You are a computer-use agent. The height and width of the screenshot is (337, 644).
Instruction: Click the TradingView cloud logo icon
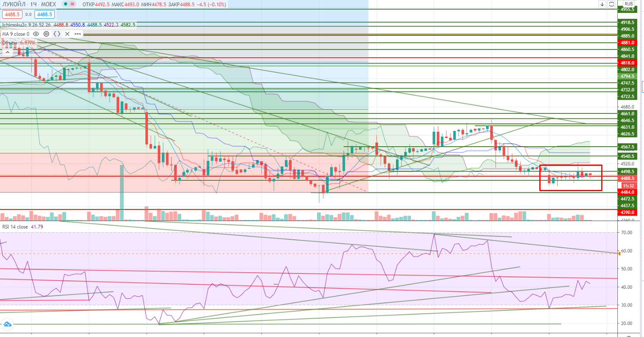pos(7,324)
